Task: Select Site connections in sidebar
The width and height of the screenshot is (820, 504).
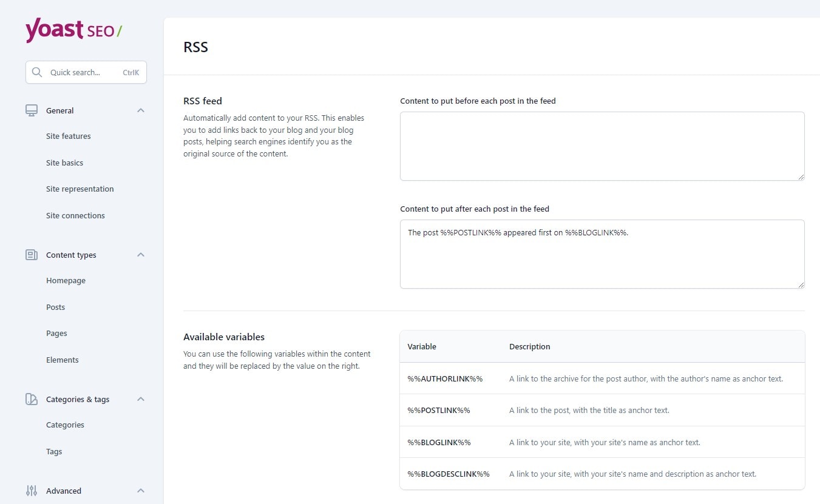Action: (75, 216)
